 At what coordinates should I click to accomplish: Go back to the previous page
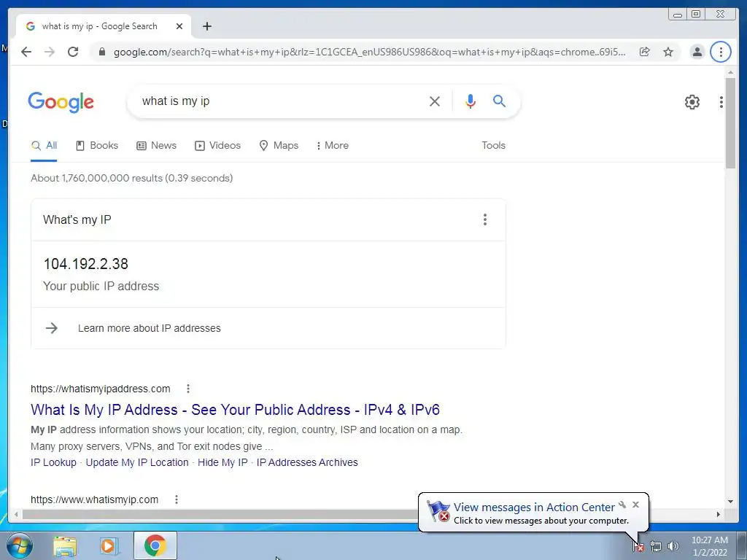point(26,52)
